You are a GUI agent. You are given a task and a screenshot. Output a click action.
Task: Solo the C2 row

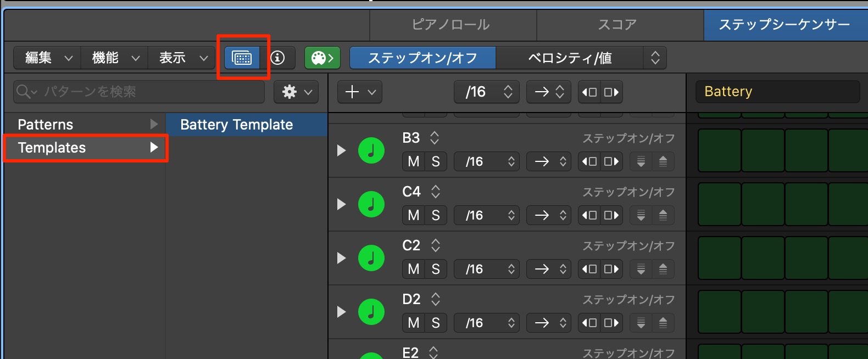coord(436,269)
